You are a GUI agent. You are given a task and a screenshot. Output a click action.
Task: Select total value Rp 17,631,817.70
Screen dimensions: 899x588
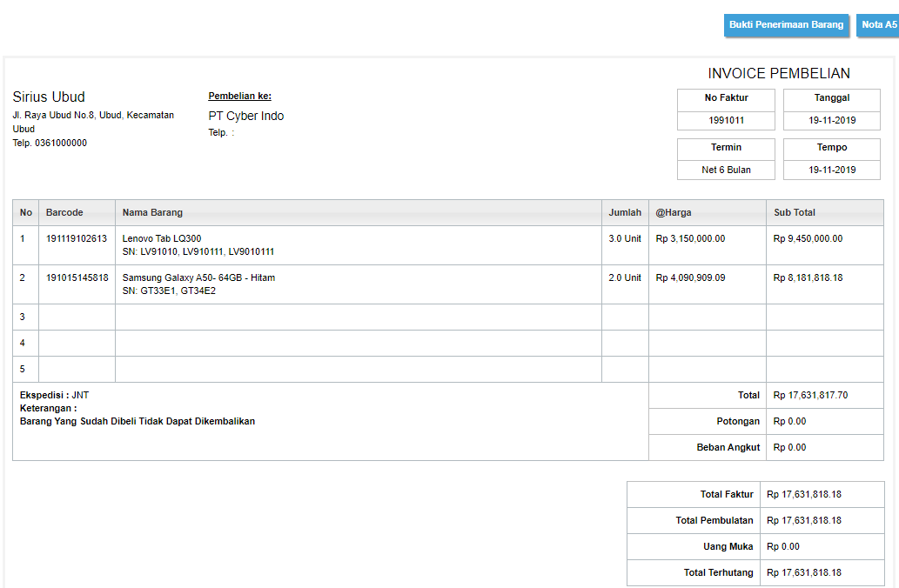810,395
